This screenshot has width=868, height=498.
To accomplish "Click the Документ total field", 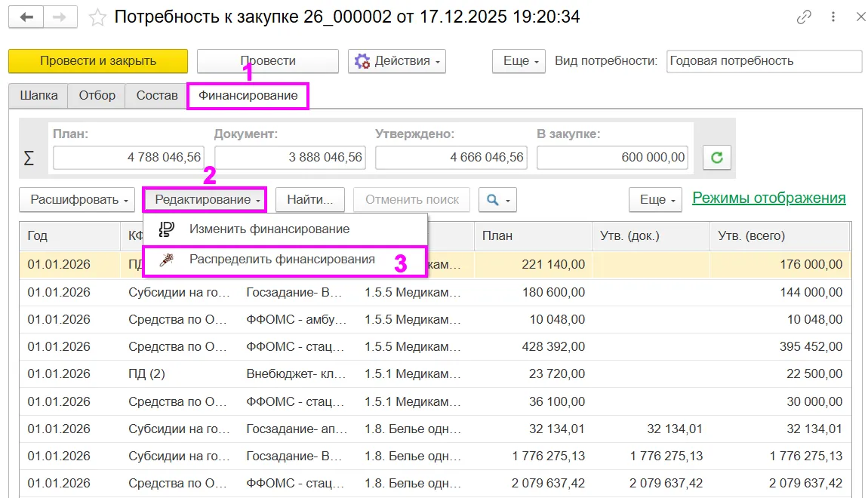I will (x=290, y=158).
